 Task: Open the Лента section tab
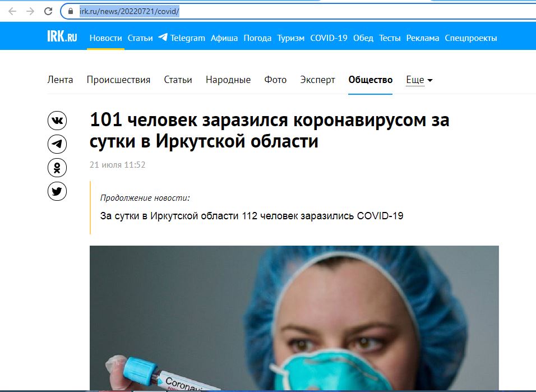point(60,80)
